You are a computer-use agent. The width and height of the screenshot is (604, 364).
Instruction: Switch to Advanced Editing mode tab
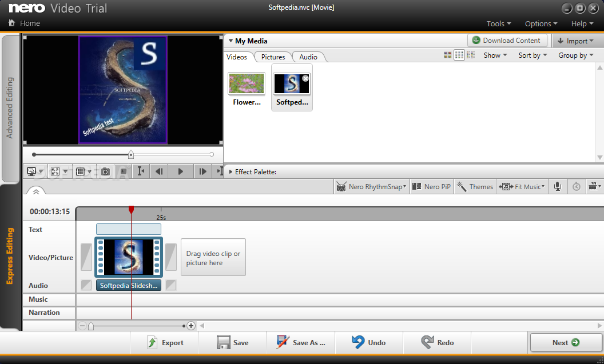pyautogui.click(x=10, y=108)
